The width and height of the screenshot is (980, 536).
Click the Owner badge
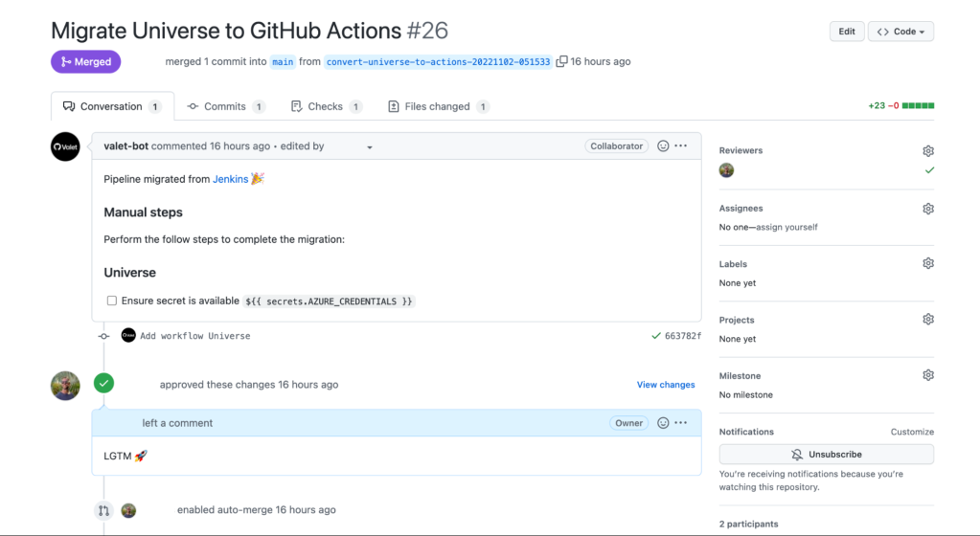point(628,423)
